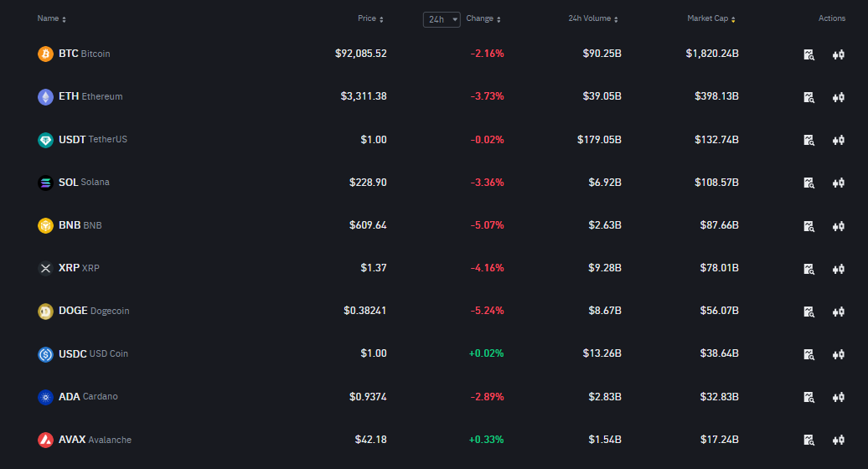
Task: Open the detail icon in AVAX row
Action: 809,440
